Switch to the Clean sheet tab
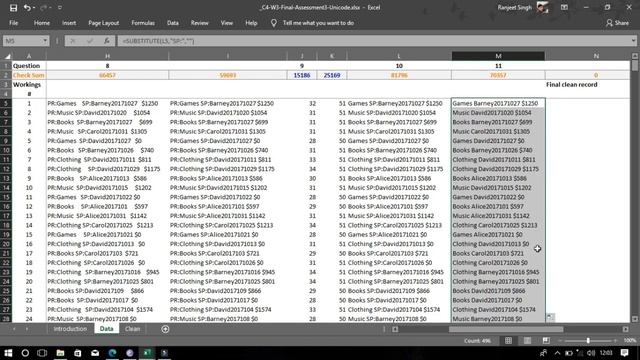The image size is (640, 360). [132, 329]
